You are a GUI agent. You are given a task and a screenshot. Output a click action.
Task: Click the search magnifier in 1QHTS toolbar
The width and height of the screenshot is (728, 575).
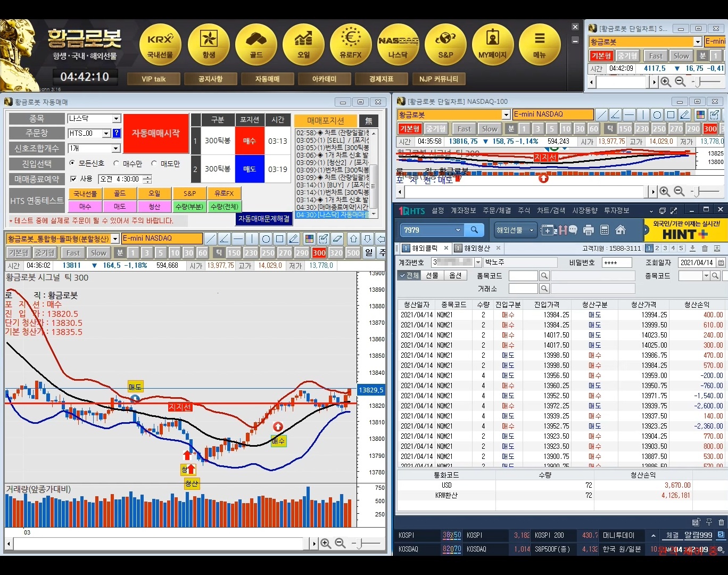click(x=474, y=230)
